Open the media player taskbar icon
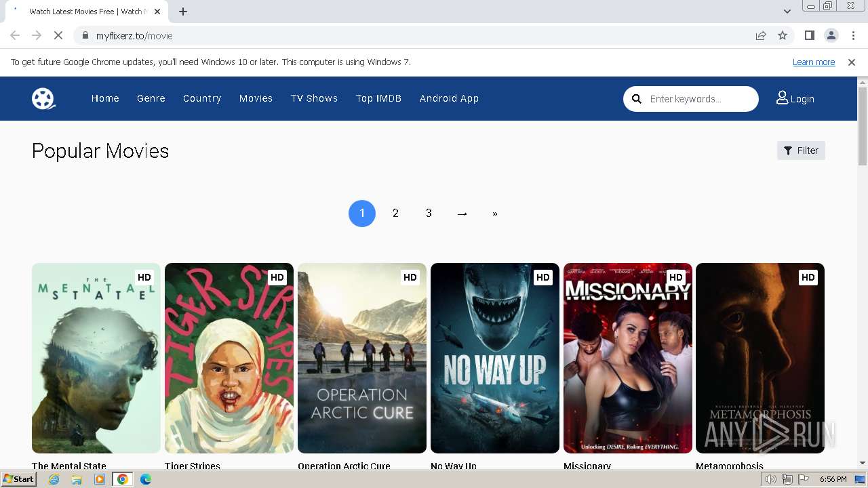The width and height of the screenshot is (868, 488). pos(100,479)
